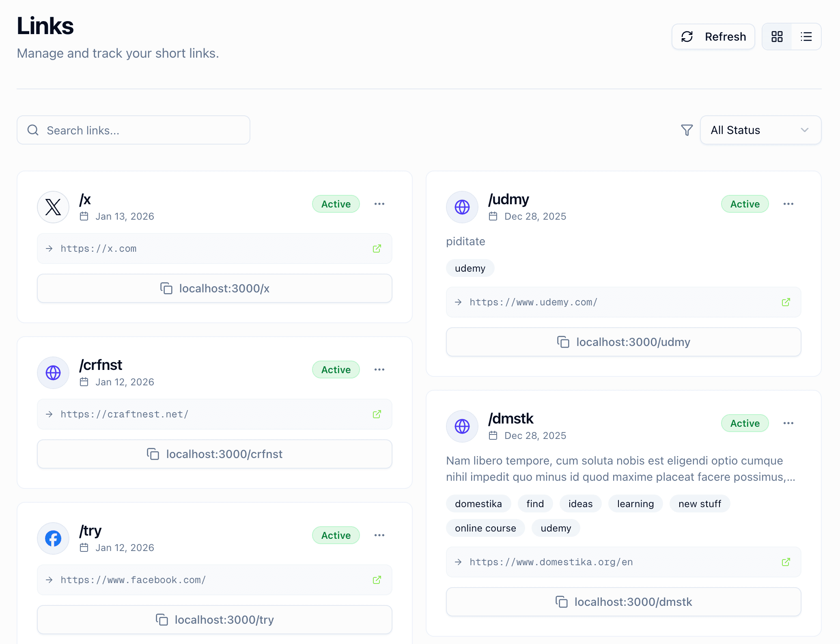Open external link icon for domestika.org
This screenshot has height=644, width=840.
click(786, 562)
